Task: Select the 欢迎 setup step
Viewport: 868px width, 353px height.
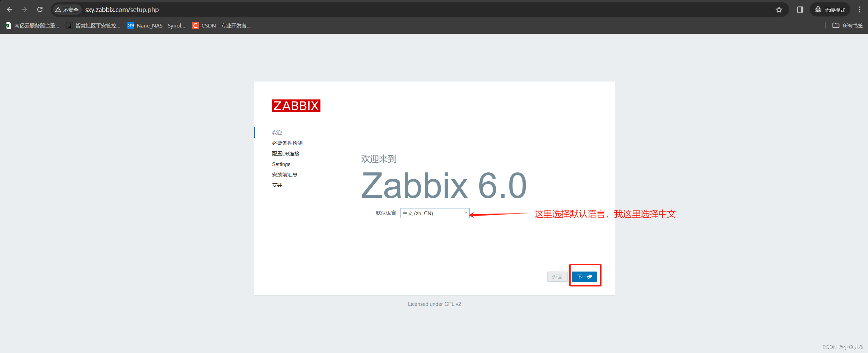Action: (277, 132)
